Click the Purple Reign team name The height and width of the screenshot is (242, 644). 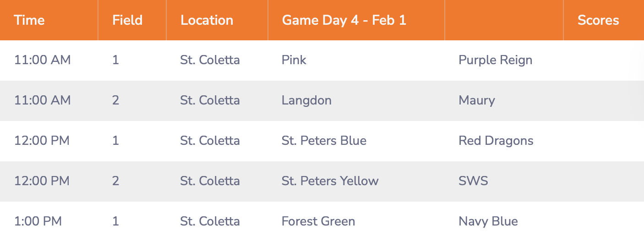(x=495, y=60)
